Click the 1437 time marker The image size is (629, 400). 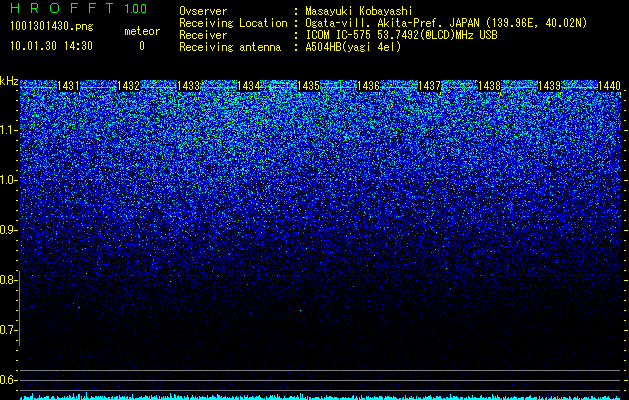coord(429,86)
